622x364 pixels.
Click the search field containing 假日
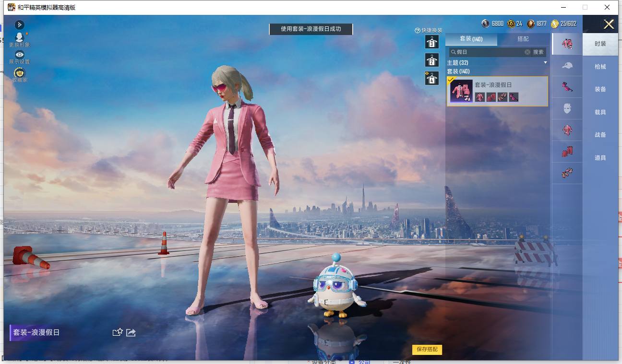[x=490, y=52]
